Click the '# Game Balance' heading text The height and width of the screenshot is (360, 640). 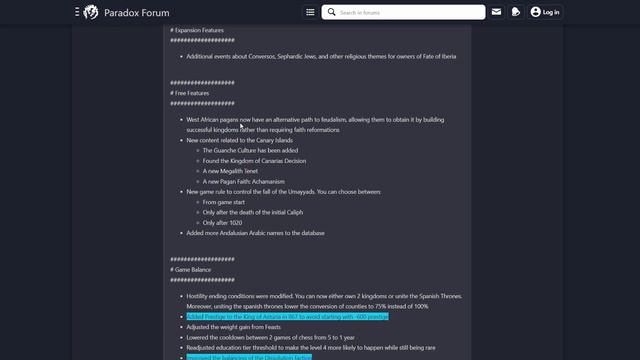coord(191,270)
